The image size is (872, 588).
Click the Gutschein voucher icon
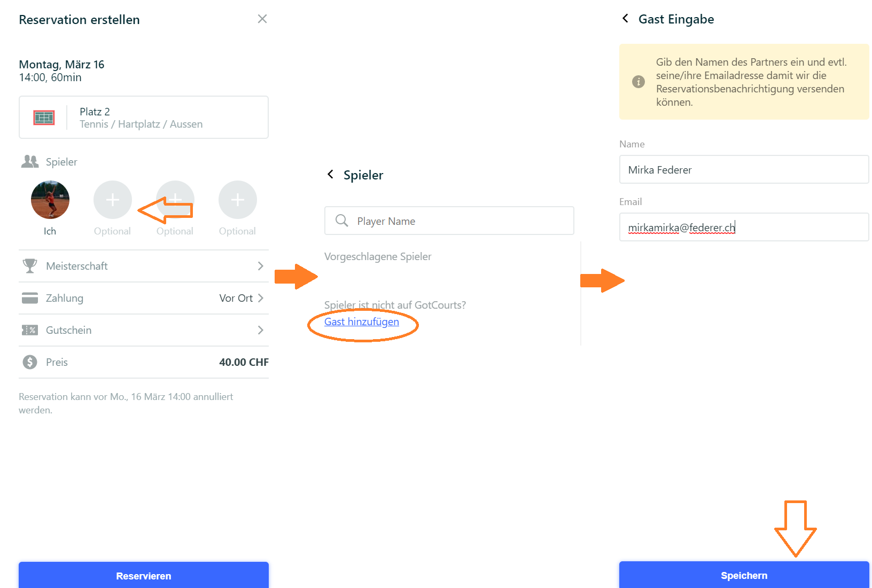[x=30, y=330]
